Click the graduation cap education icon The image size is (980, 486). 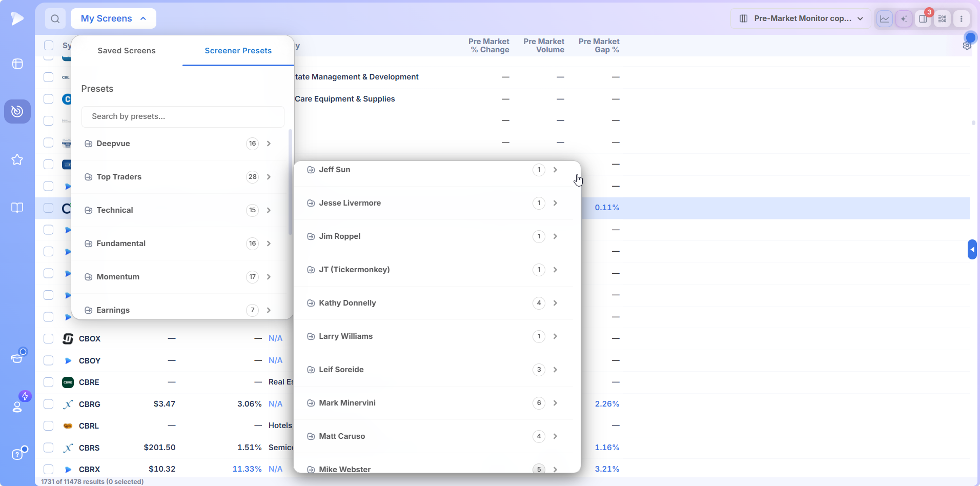[x=17, y=357]
